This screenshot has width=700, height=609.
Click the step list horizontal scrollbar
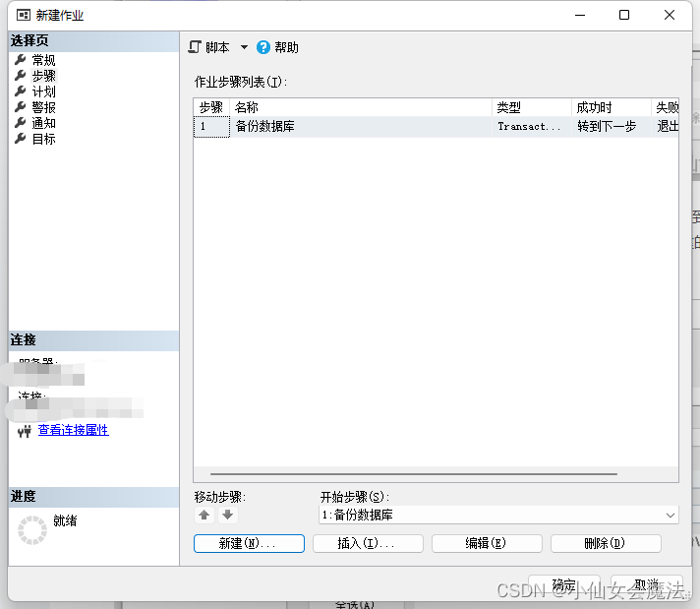(414, 474)
